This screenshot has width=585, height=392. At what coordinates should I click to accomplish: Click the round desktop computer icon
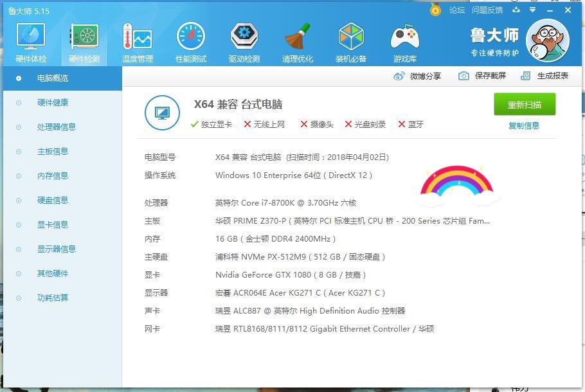click(x=162, y=112)
